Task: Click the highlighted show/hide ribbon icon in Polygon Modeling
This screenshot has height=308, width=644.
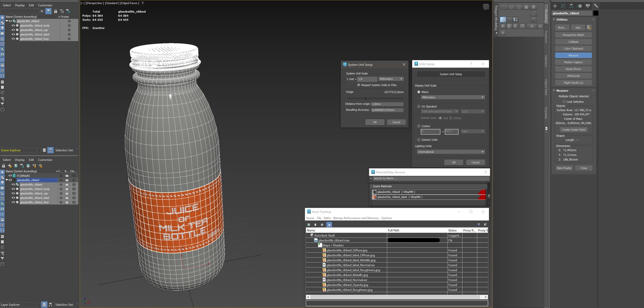Action: point(503,19)
